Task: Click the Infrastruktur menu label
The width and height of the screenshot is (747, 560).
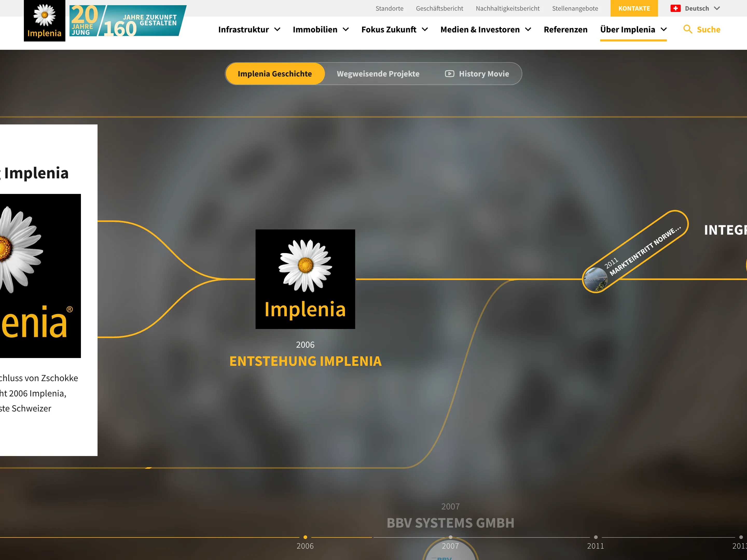Action: [244, 30]
